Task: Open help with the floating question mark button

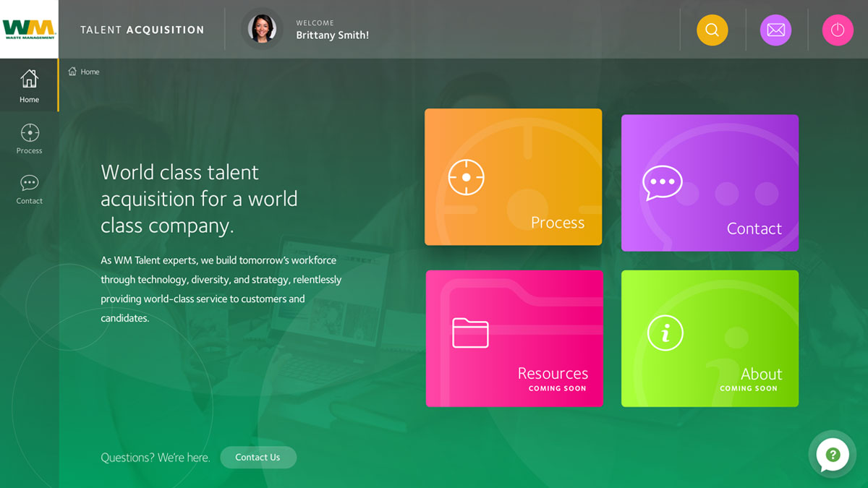Action: coord(832,454)
